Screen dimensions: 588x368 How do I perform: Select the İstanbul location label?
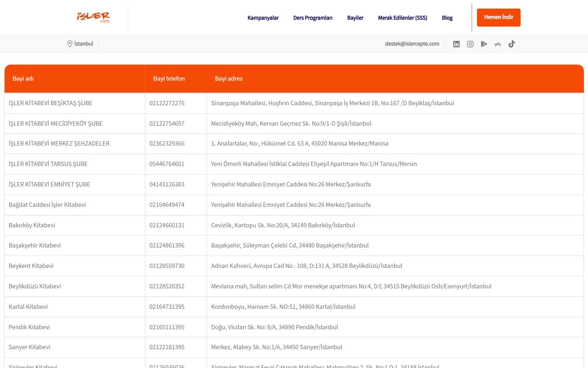[84, 44]
